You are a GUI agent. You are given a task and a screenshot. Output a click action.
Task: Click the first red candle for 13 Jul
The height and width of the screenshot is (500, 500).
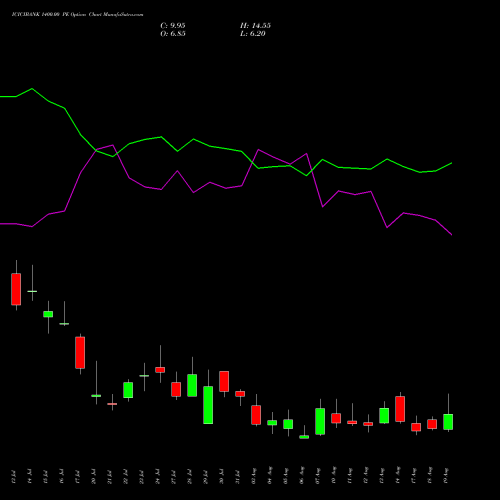(16, 289)
